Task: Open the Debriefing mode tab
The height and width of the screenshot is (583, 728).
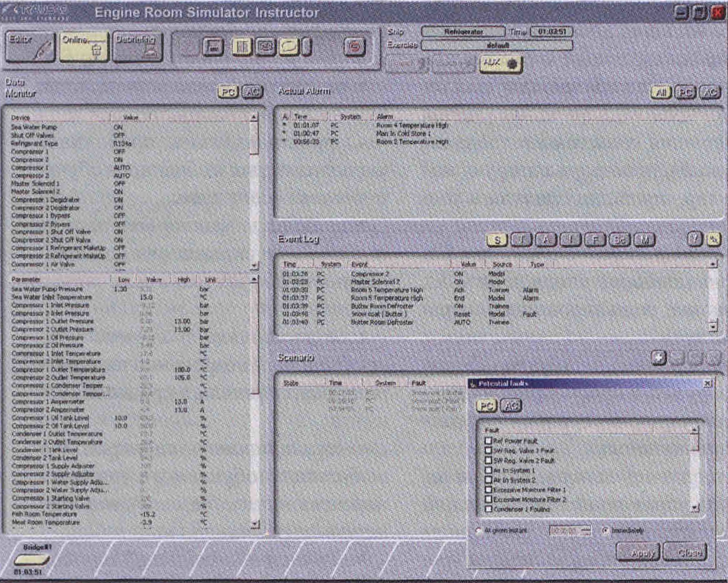Action: [137, 47]
